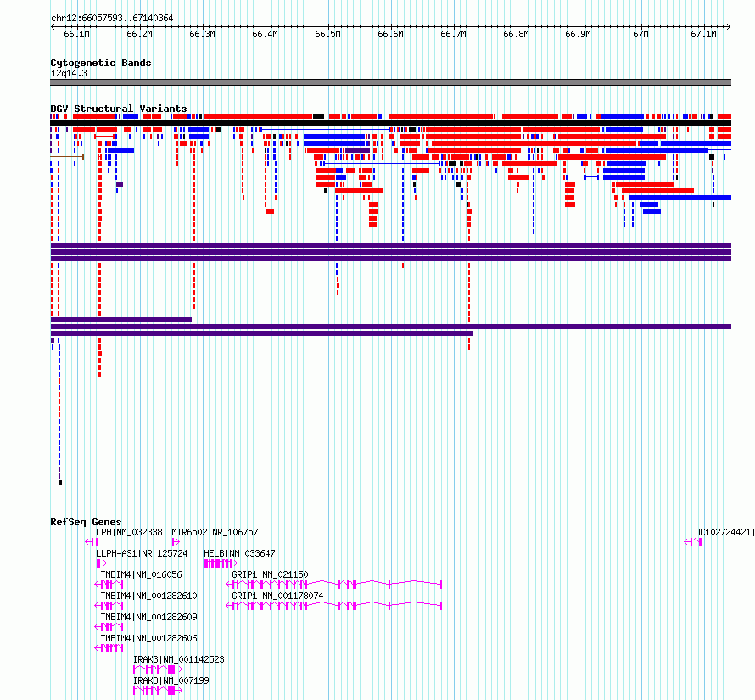Select the LLPH gene arrow glyph

click(92, 542)
